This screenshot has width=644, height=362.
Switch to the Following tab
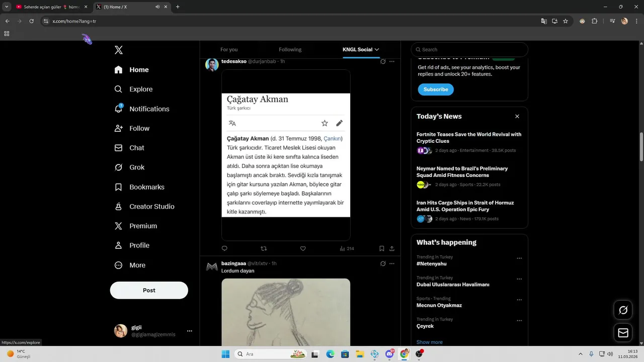(x=290, y=49)
